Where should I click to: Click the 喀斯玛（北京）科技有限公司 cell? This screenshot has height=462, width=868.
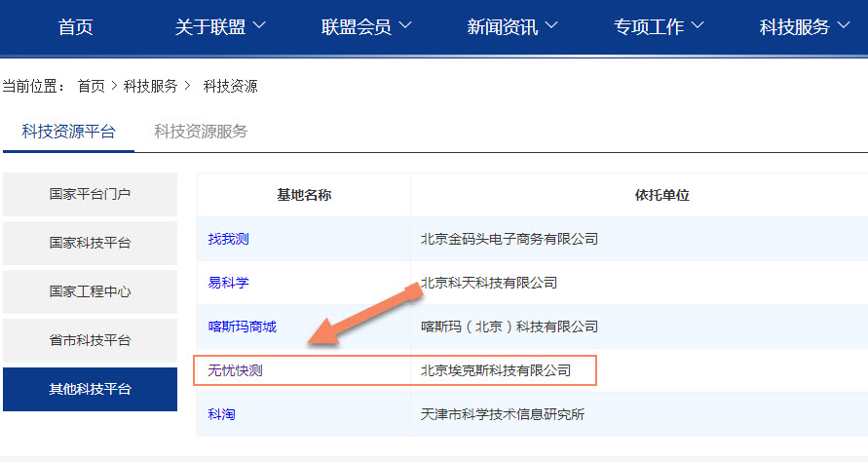pos(509,327)
